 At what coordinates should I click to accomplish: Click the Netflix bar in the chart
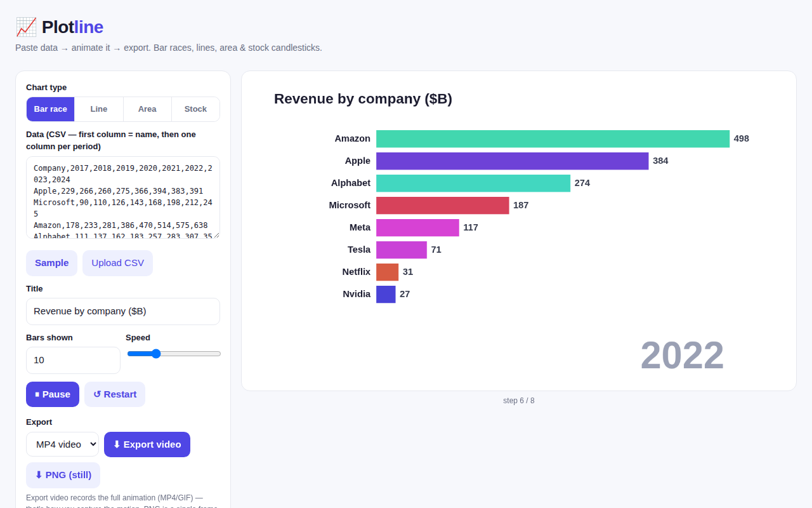click(388, 272)
